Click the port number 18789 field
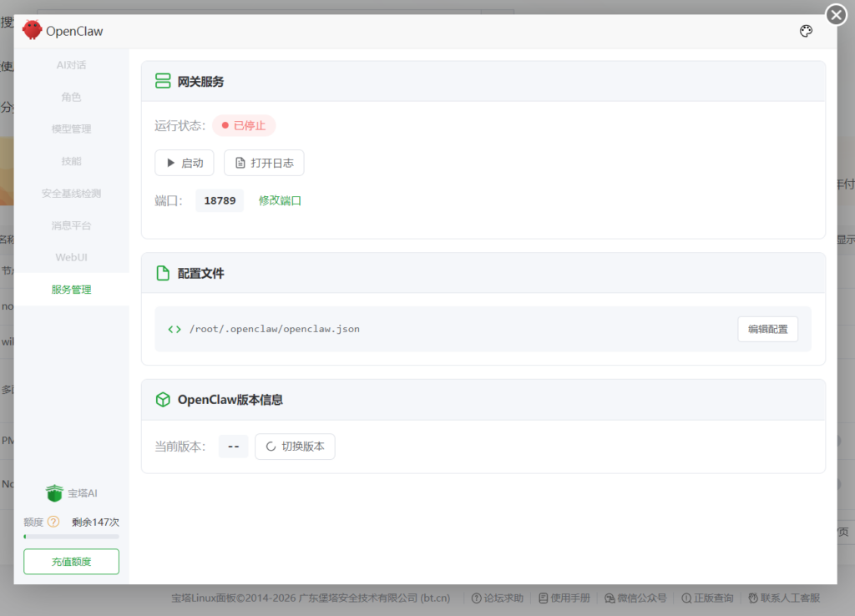The image size is (855, 616). coord(219,200)
